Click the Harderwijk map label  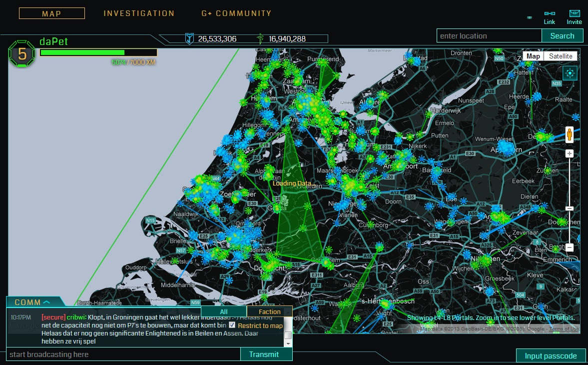tap(446, 110)
